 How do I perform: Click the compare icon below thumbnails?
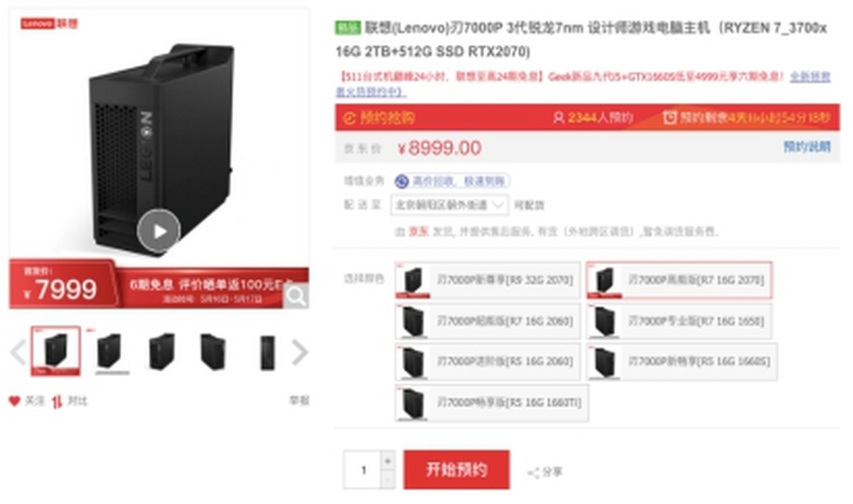(58, 402)
